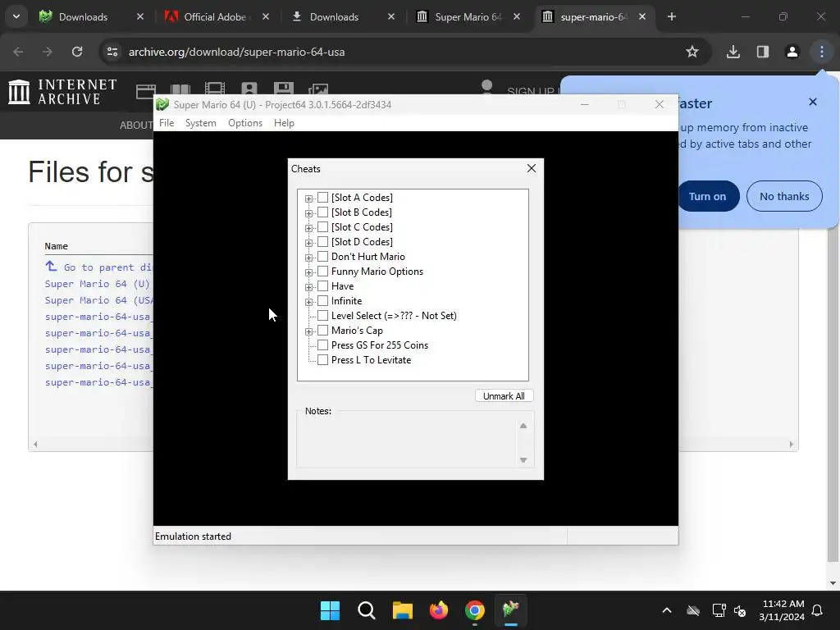
Task: Reload the archive.org page
Action: tap(77, 52)
